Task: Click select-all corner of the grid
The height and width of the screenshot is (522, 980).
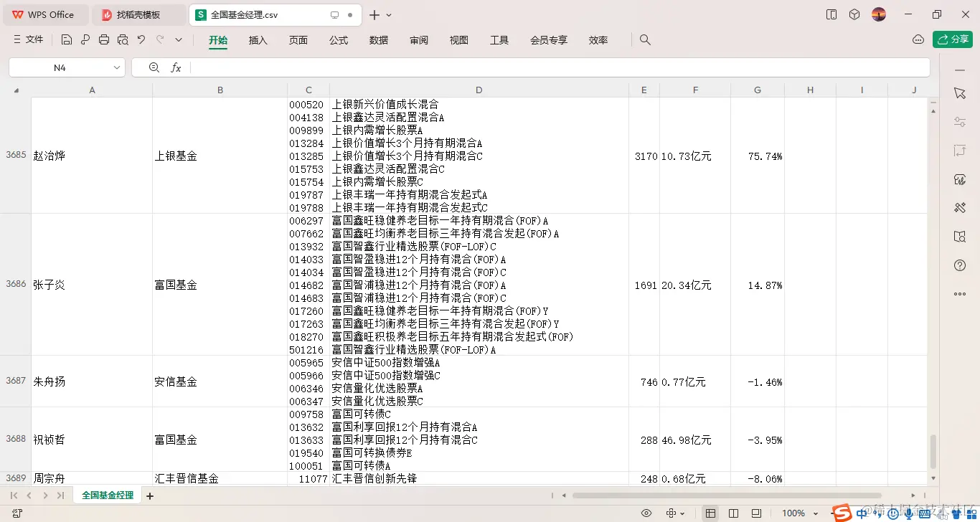Action: [x=16, y=90]
